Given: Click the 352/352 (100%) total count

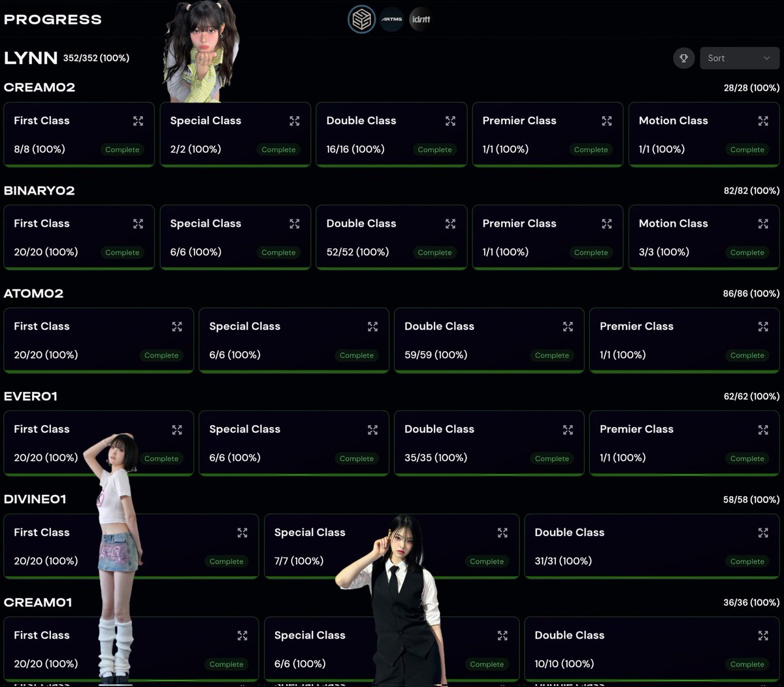Looking at the screenshot, I should tap(96, 58).
